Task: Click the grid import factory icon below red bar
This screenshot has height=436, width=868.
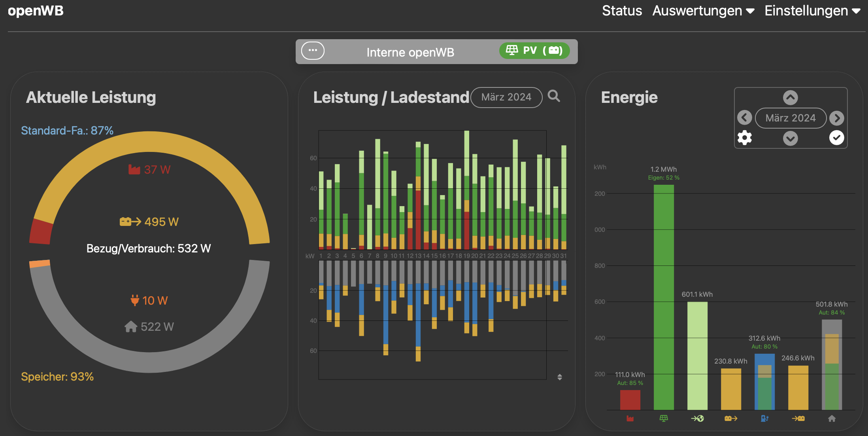Action: 630,418
